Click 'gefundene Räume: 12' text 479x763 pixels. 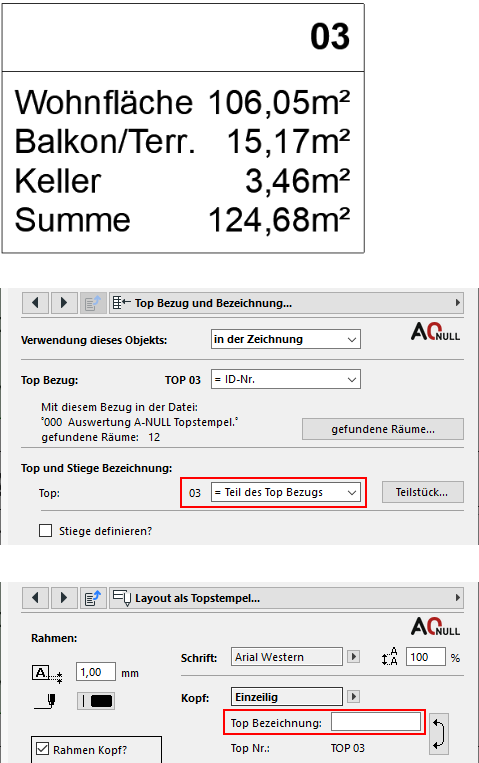[101, 437]
